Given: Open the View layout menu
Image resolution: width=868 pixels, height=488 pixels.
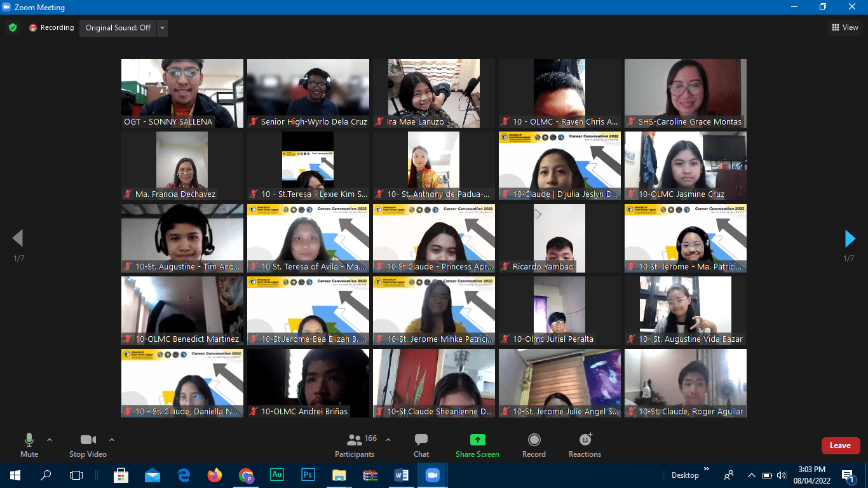Looking at the screenshot, I should click(844, 27).
